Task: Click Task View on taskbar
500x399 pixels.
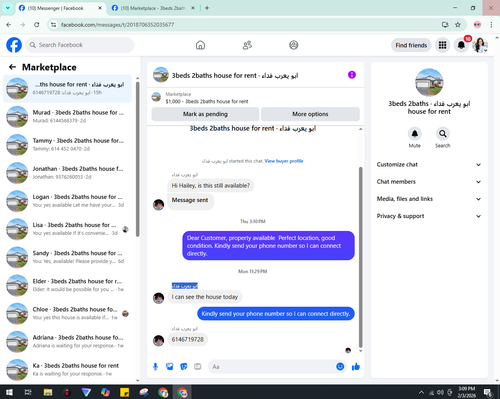Action: (28, 392)
